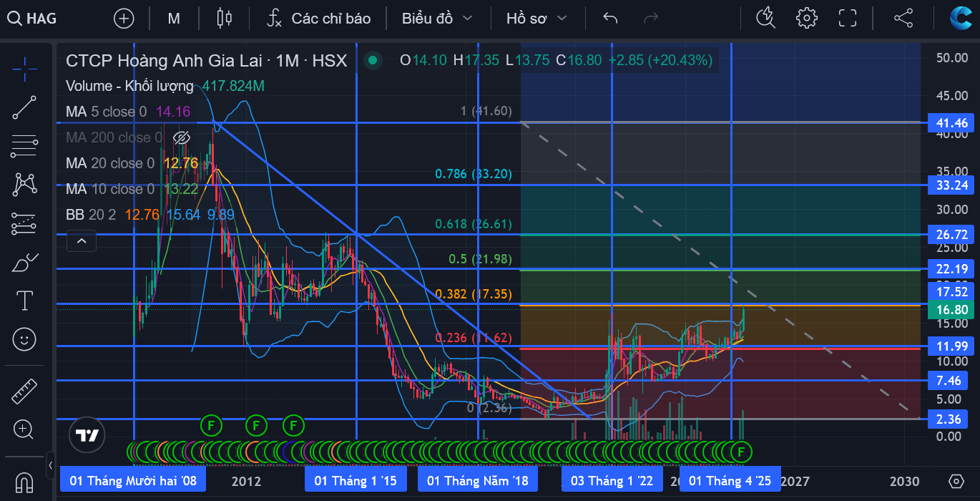Click the 0.236 (11.62) Fibonacci level label
Image resolution: width=980 pixels, height=501 pixels.
coord(474,338)
